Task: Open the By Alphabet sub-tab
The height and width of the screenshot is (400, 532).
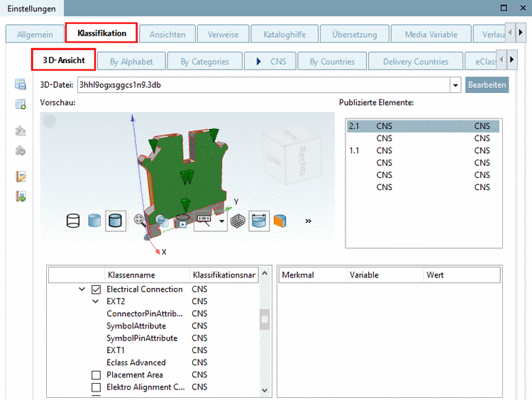Action: (x=132, y=62)
